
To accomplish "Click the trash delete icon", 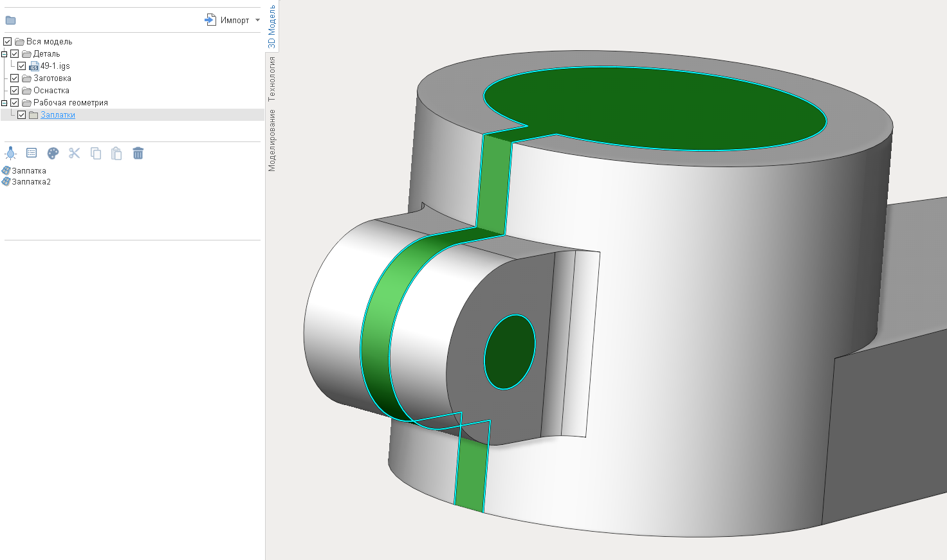I will point(138,153).
